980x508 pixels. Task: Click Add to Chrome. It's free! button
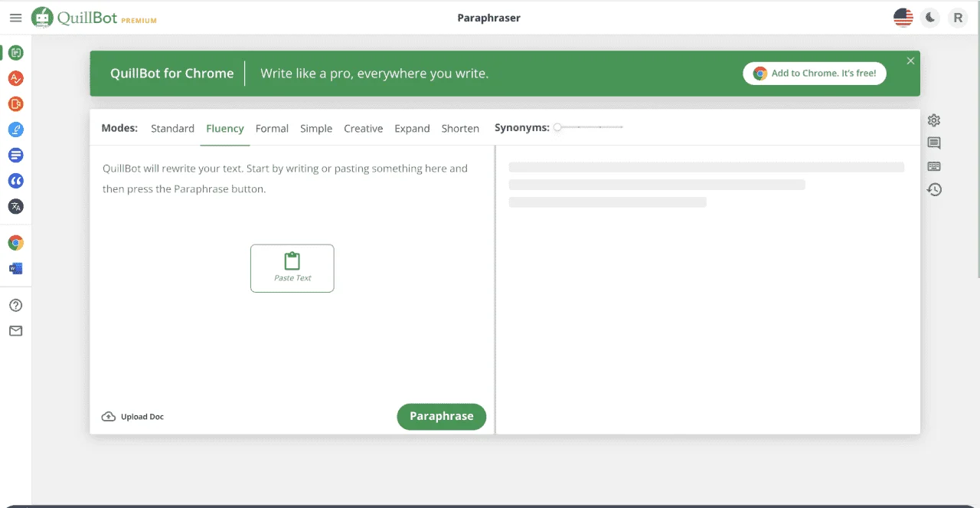coord(815,74)
